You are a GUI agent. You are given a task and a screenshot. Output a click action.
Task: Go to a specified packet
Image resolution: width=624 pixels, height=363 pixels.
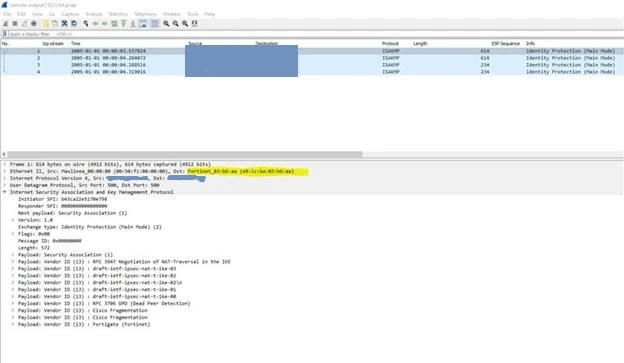[114, 24]
